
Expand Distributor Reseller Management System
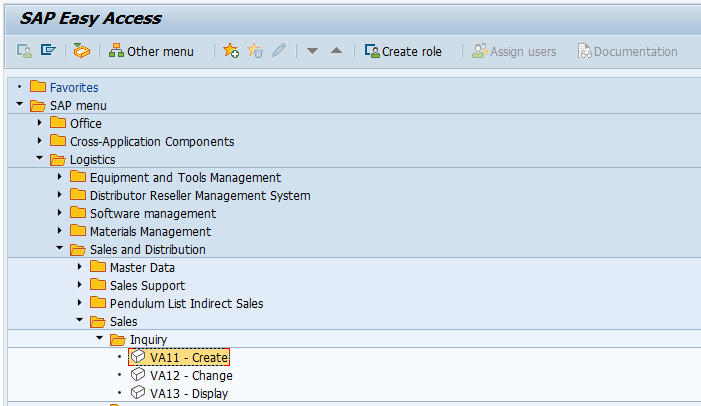[59, 195]
